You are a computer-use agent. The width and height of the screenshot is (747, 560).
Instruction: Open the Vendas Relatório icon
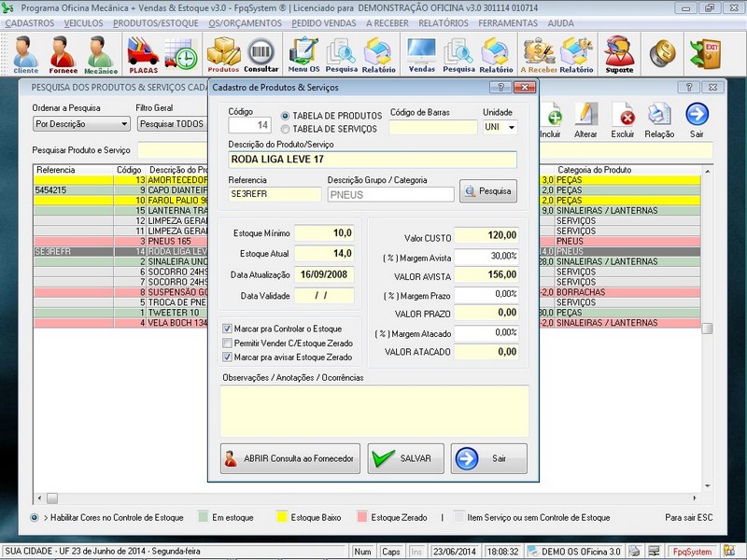(496, 54)
